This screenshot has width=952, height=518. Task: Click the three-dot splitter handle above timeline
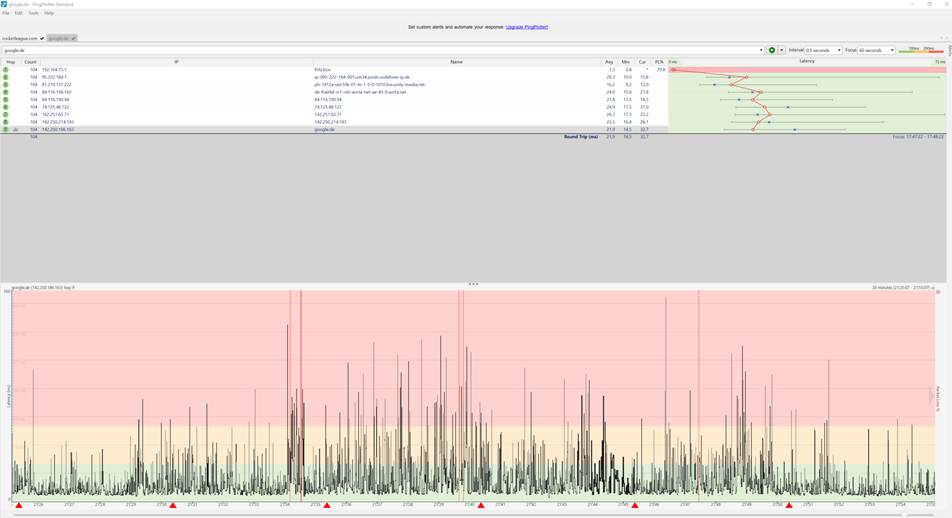(x=474, y=284)
